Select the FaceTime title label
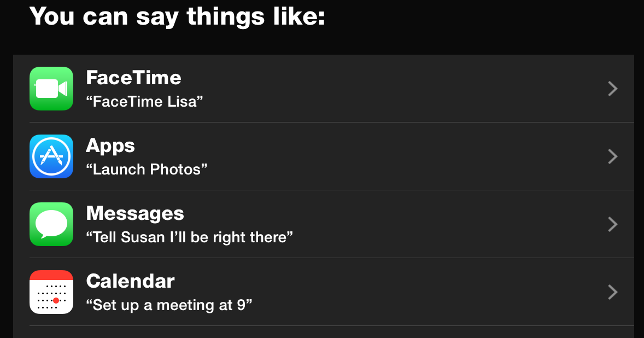644x338 pixels. (x=133, y=78)
